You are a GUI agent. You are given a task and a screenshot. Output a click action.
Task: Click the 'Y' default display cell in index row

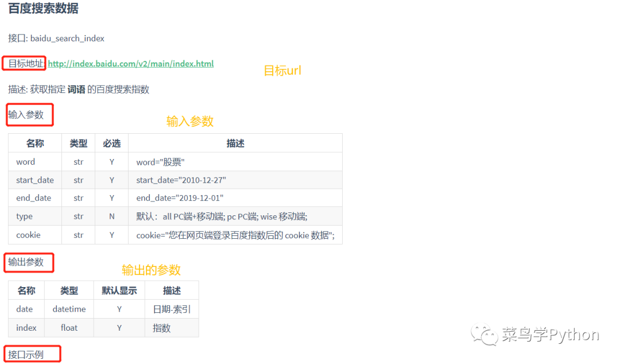(x=119, y=328)
